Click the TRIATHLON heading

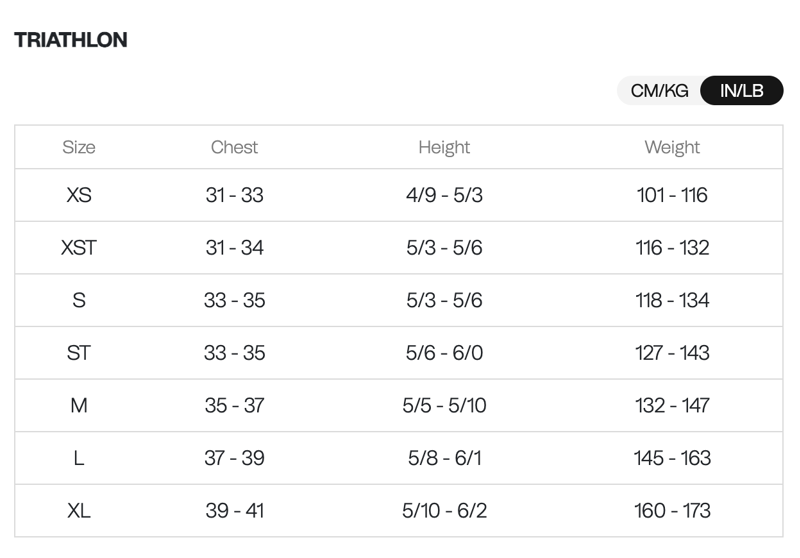(71, 40)
